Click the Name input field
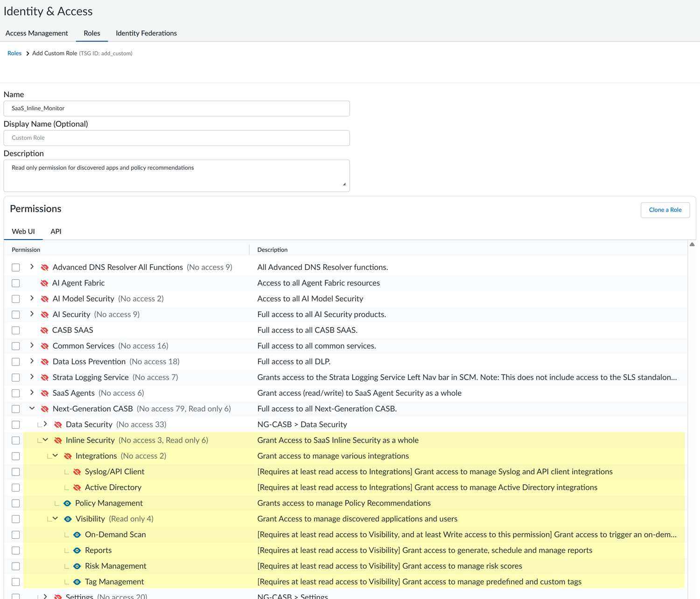Viewport: 700px width, 599px height. pos(176,109)
